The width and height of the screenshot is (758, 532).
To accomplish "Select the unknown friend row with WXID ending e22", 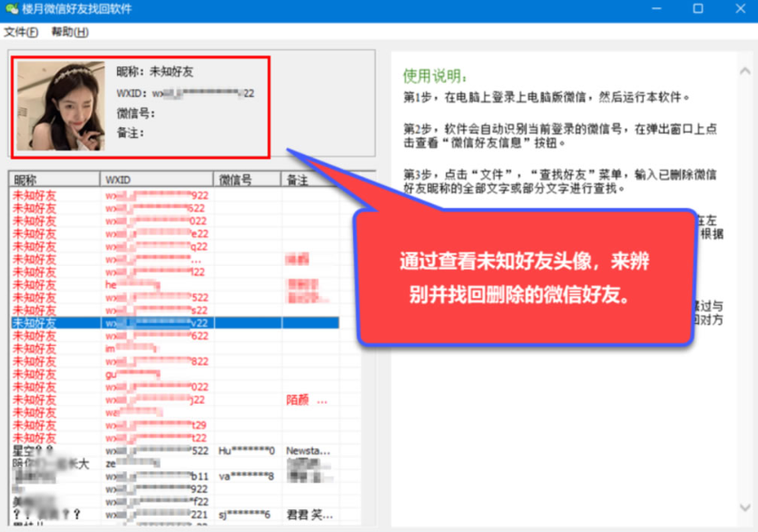I will tap(174, 234).
